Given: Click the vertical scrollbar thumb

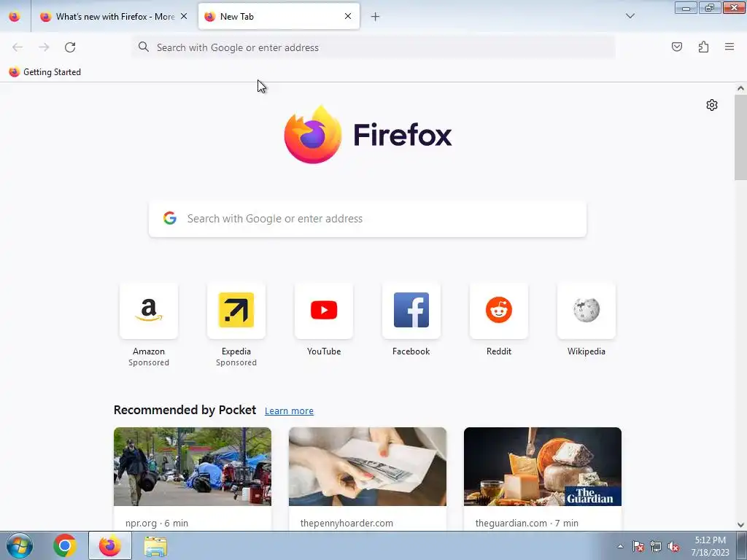Looking at the screenshot, I should (740, 137).
